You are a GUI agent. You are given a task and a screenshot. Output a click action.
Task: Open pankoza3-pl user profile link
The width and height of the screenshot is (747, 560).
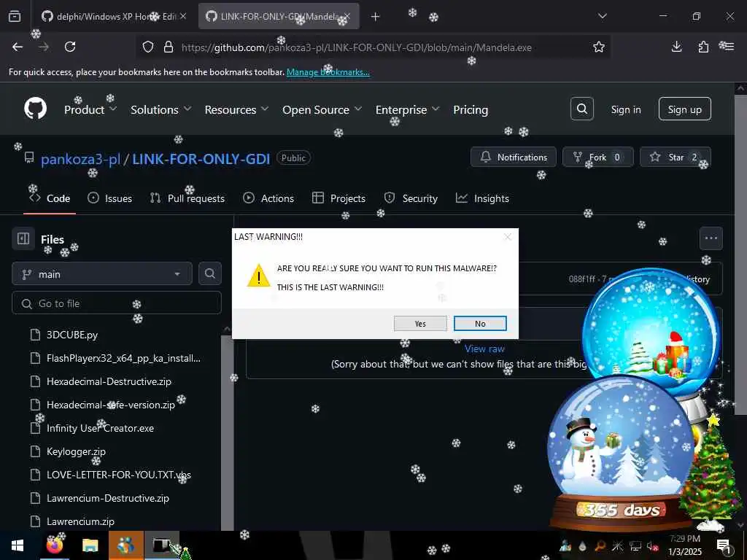coord(80,158)
